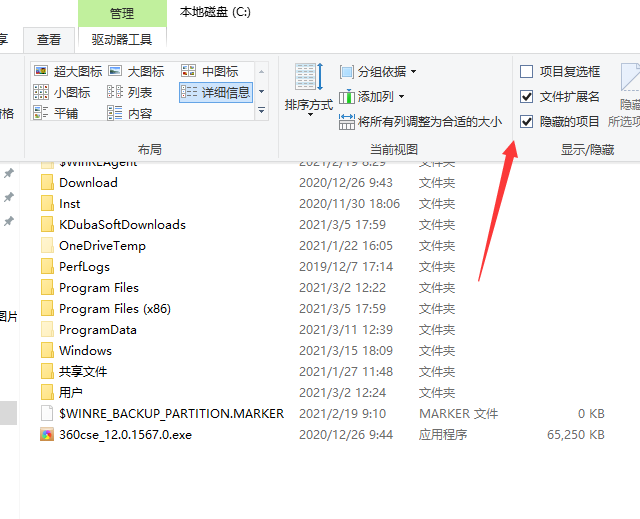Switch to 大图标 view layout
Image resolution: width=640 pixels, height=519 pixels.
(115, 72)
